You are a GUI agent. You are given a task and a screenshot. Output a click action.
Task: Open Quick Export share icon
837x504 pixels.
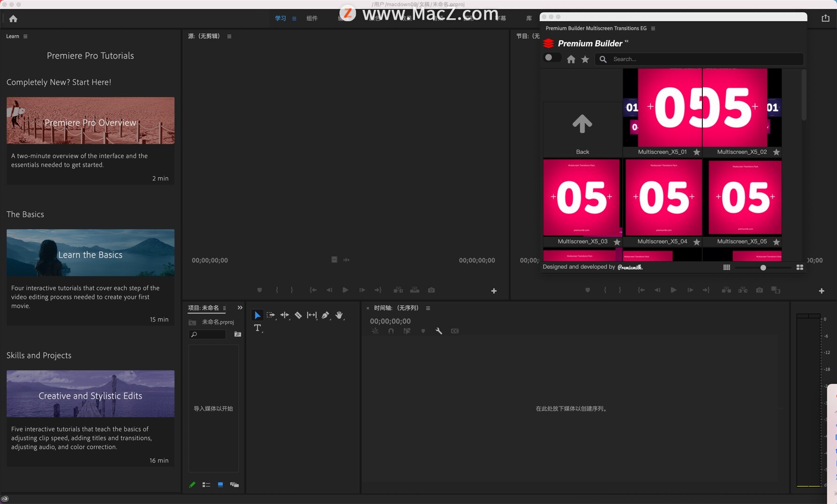825,18
